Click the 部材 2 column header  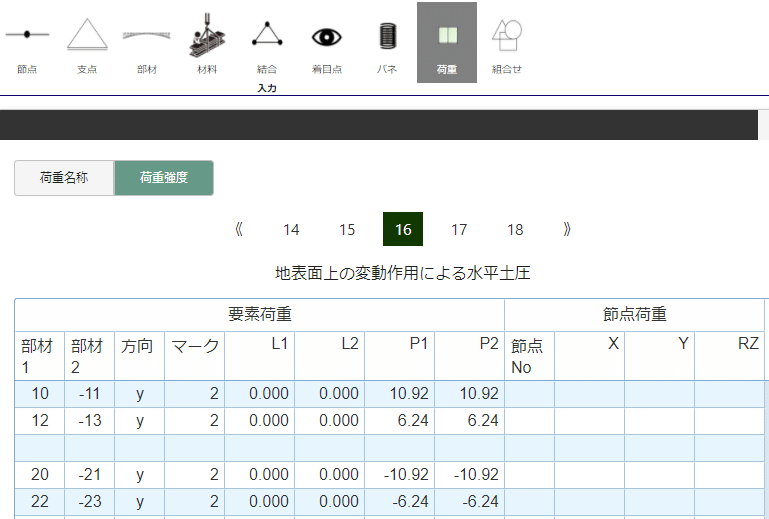(90, 356)
